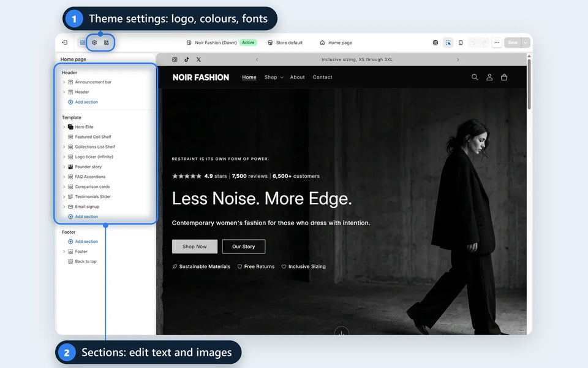Click the search magnifier icon in store header
Screen dimensions: 588x368
coord(475,77)
